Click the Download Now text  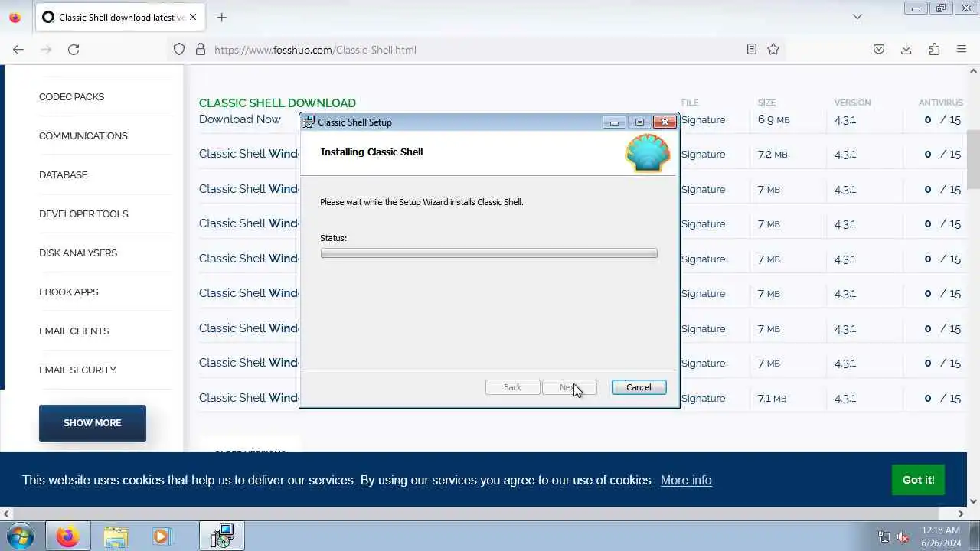point(240,119)
